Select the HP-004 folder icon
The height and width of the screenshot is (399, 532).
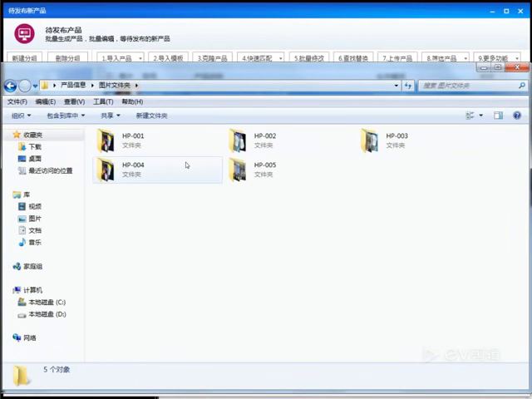(106, 170)
